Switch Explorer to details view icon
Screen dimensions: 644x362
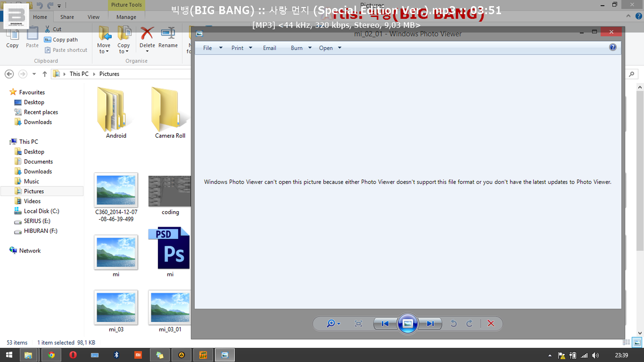pyautogui.click(x=626, y=343)
